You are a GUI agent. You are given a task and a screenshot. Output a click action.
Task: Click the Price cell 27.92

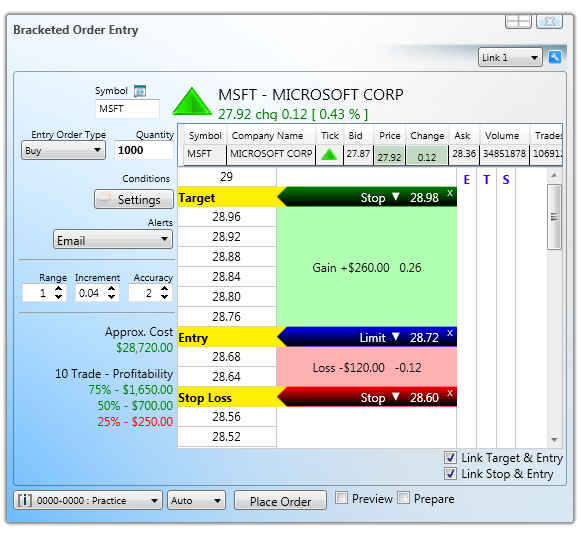389,155
